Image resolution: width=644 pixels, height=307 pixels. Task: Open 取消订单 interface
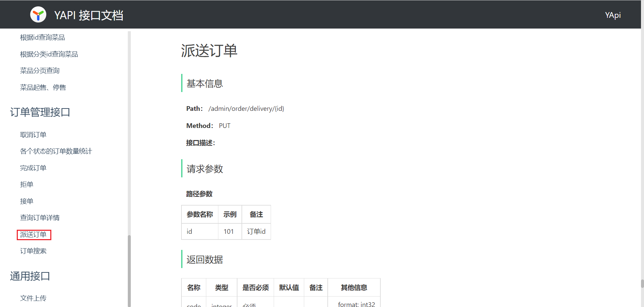(x=33, y=135)
